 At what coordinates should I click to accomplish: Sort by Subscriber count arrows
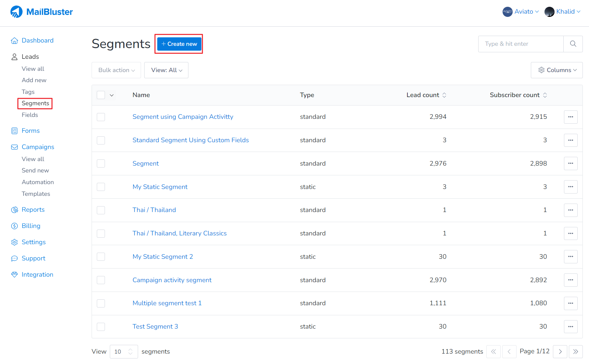tap(545, 95)
